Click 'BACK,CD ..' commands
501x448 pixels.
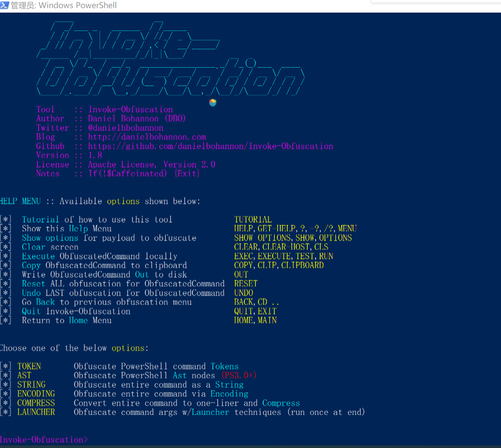(x=257, y=302)
